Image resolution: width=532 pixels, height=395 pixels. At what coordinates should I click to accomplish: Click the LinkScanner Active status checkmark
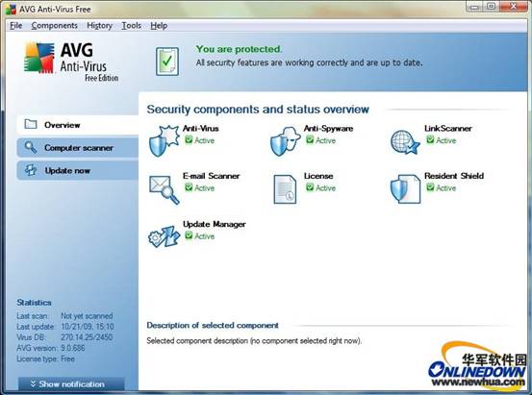(x=430, y=139)
